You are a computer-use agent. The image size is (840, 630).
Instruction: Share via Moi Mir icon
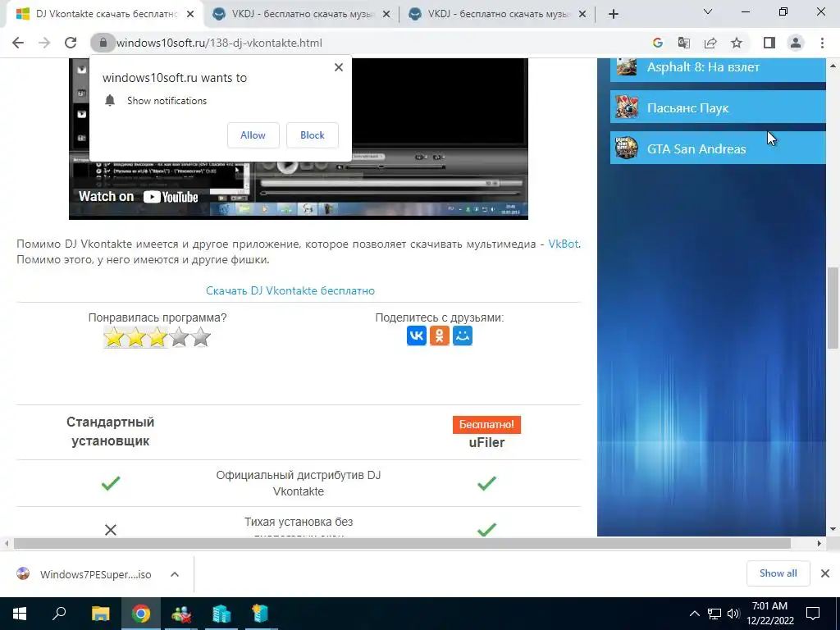pos(463,336)
